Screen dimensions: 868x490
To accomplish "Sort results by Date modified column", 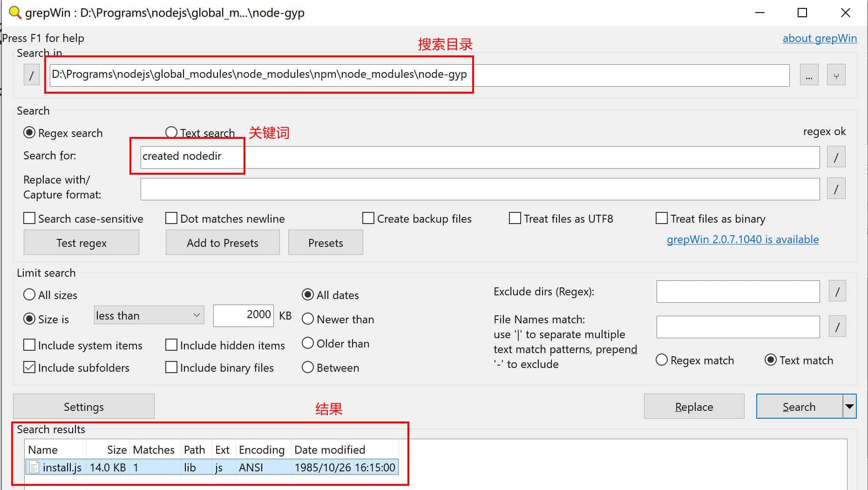I will pyautogui.click(x=345, y=449).
